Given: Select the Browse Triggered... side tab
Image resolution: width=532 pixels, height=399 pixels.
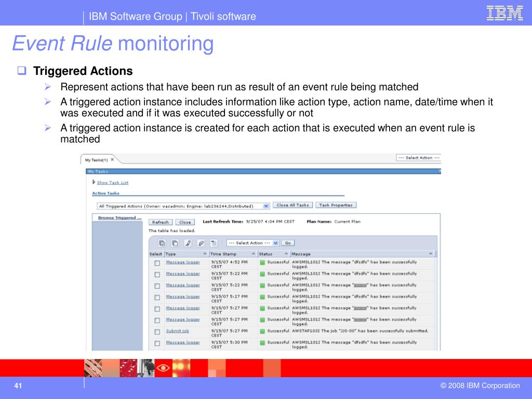Looking at the screenshot, I should (119, 218).
